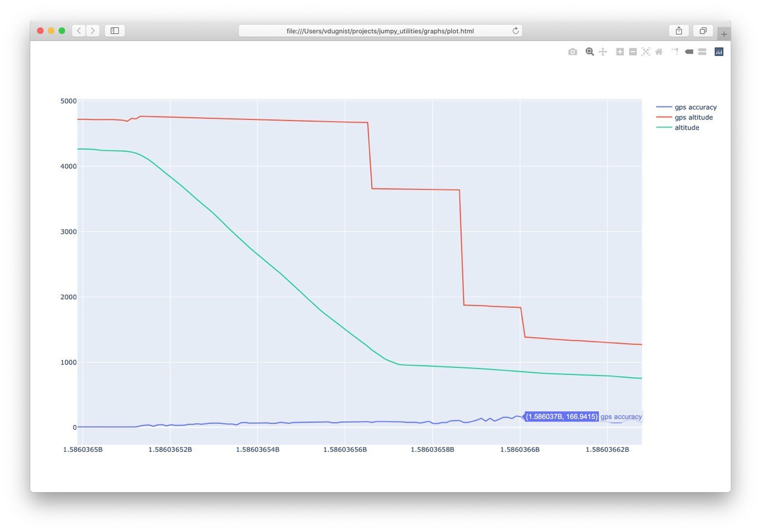The height and width of the screenshot is (532, 761).
Task: Go forward in Safari
Action: point(93,31)
